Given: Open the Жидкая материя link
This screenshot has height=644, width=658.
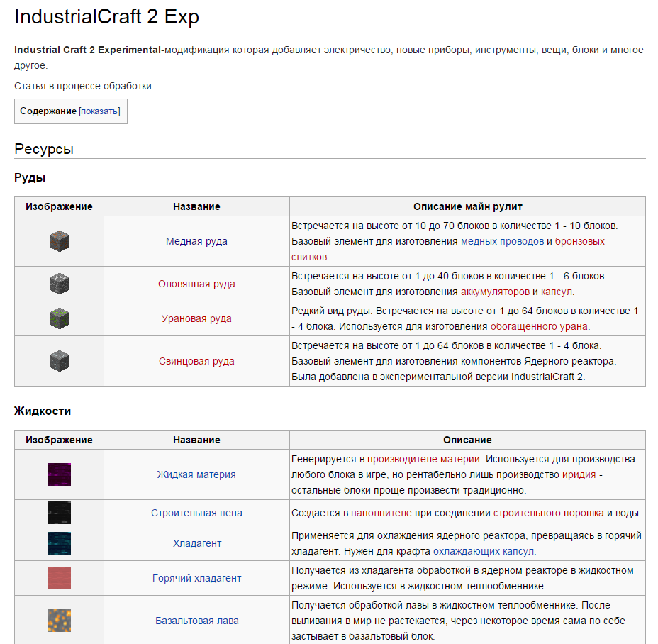Looking at the screenshot, I should click(x=196, y=474).
